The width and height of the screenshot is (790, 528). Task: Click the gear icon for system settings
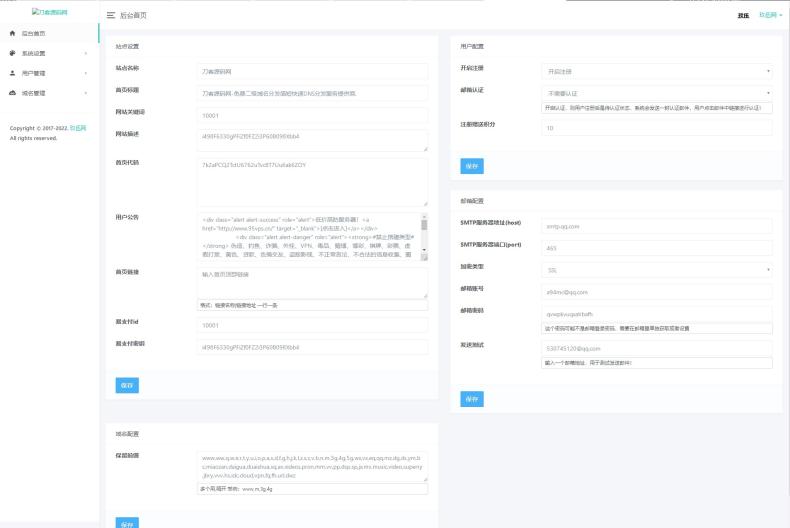click(x=13, y=53)
